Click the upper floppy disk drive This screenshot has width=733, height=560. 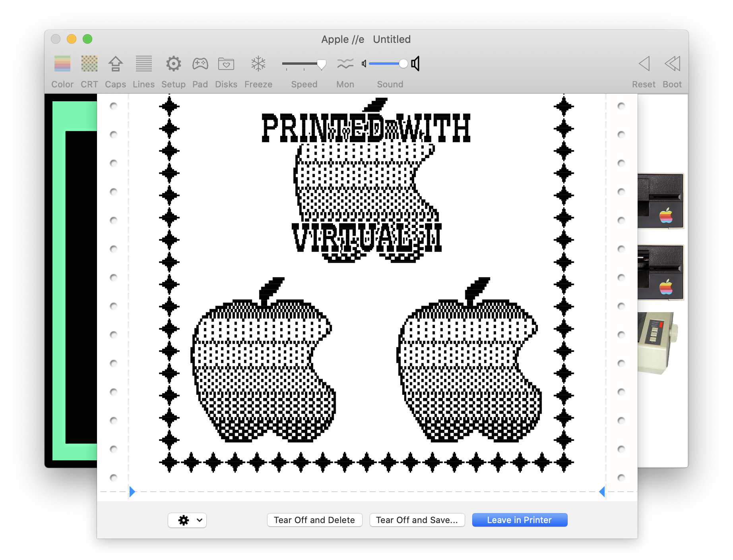click(x=660, y=201)
